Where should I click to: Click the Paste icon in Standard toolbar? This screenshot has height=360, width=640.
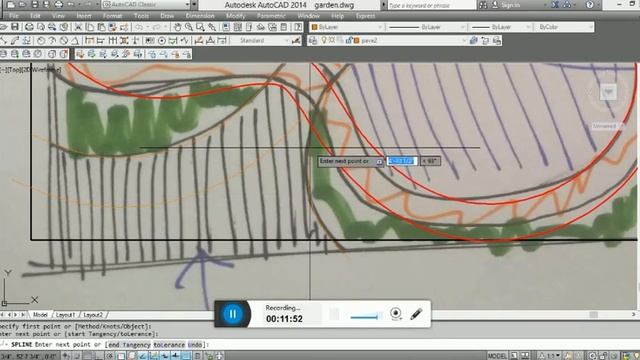click(x=101, y=27)
